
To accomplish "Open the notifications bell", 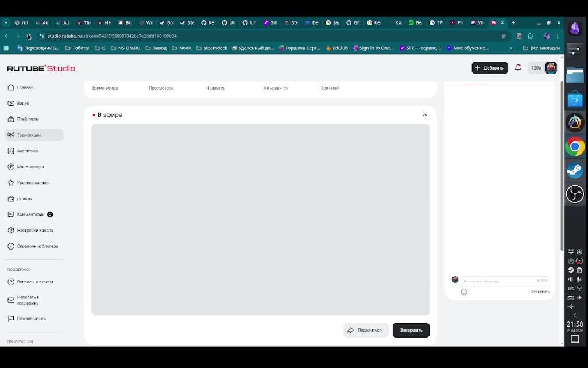I will click(x=518, y=68).
